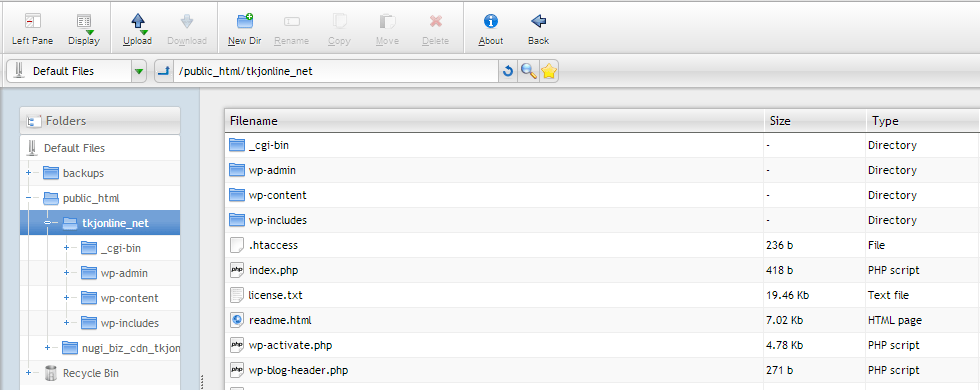Expand the backups folder node
Image resolution: width=980 pixels, height=390 pixels.
pos(29,173)
